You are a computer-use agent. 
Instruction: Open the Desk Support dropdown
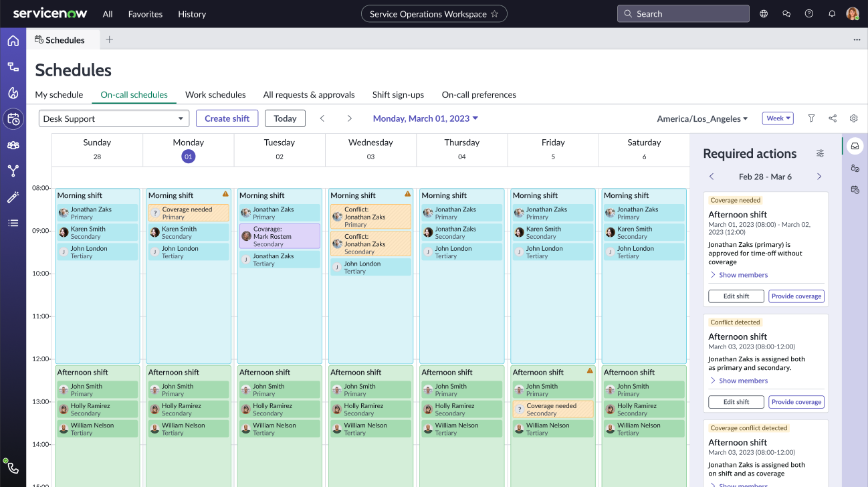114,118
